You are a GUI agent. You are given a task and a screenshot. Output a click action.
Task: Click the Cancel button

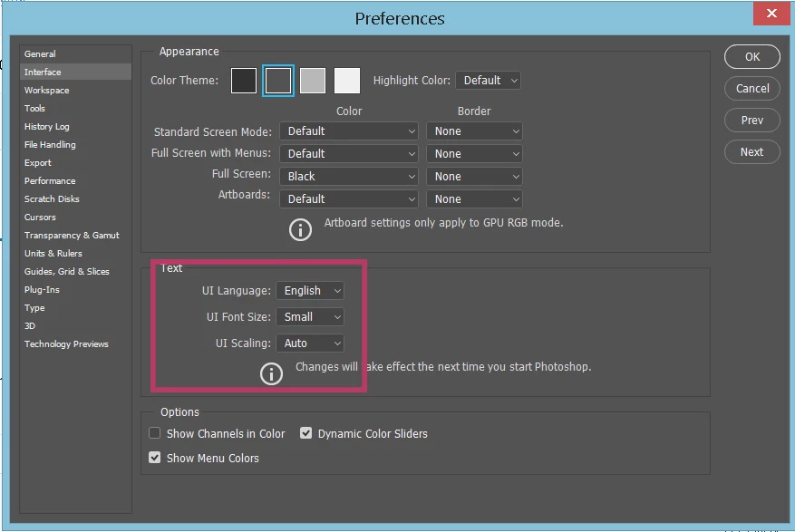click(x=751, y=89)
